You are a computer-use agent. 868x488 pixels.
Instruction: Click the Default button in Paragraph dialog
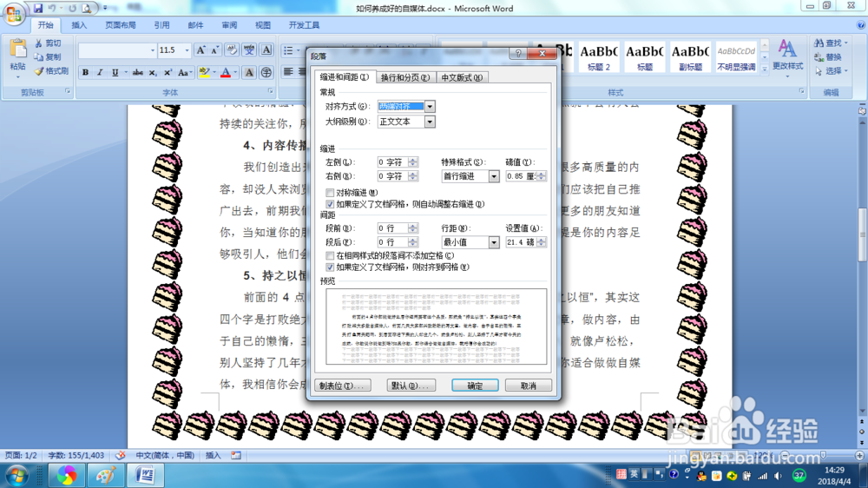[x=411, y=386]
